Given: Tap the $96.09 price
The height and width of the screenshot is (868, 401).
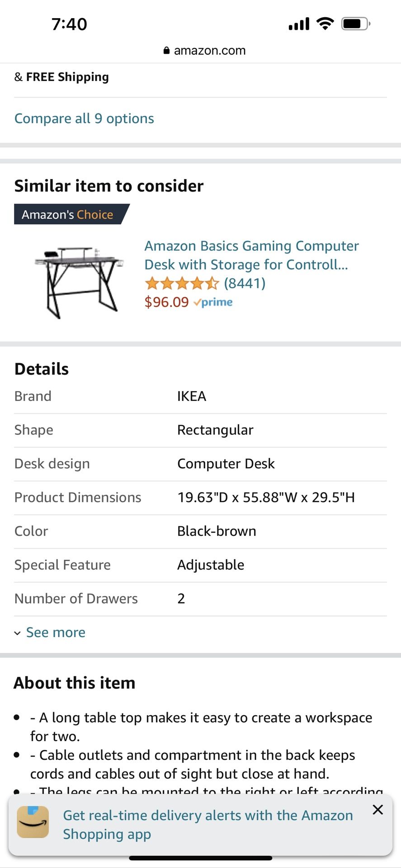Looking at the screenshot, I should pos(166,302).
